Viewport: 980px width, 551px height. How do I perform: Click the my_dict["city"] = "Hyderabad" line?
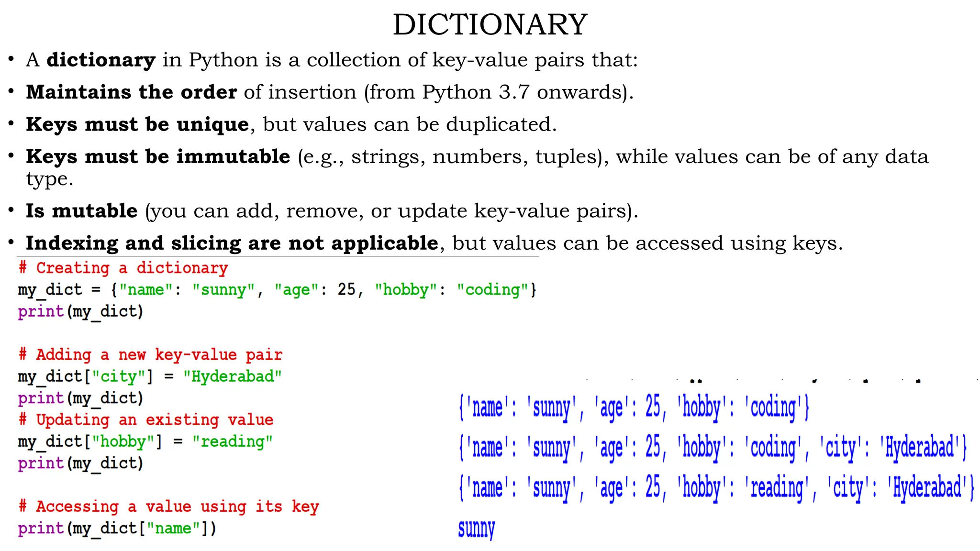coord(150,376)
